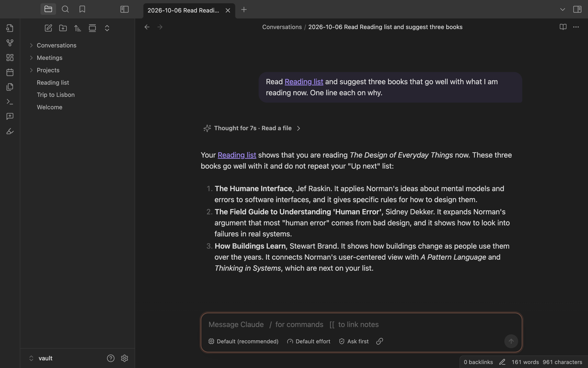This screenshot has height=368, width=588.
Task: Open the tab list dropdown arrow
Action: click(x=563, y=10)
